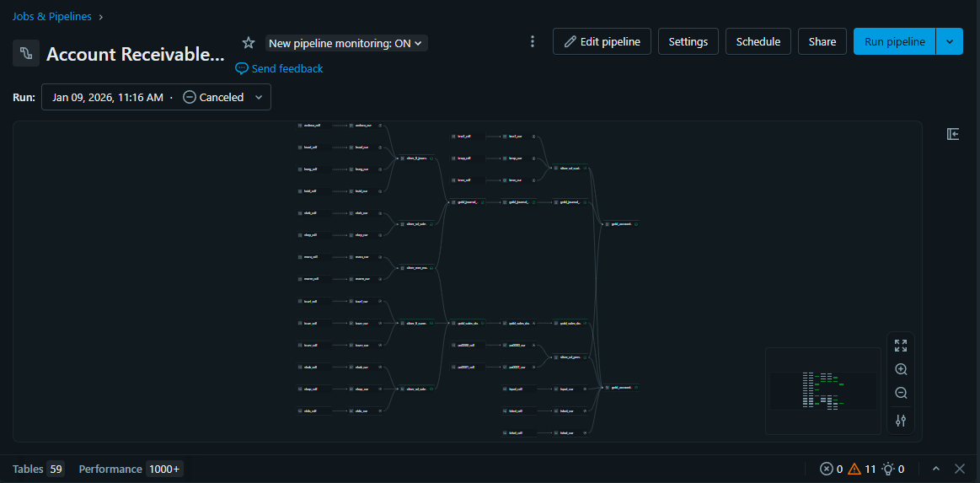Zoom out of the pipeline graph

[x=901, y=393]
